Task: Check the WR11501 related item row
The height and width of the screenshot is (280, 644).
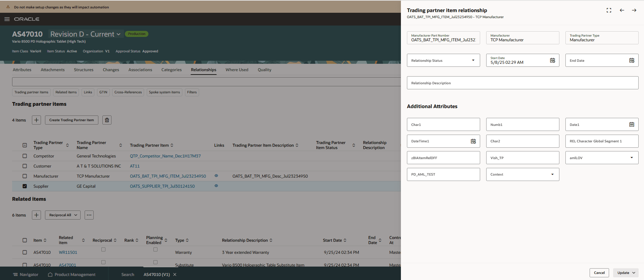Action: (25, 252)
